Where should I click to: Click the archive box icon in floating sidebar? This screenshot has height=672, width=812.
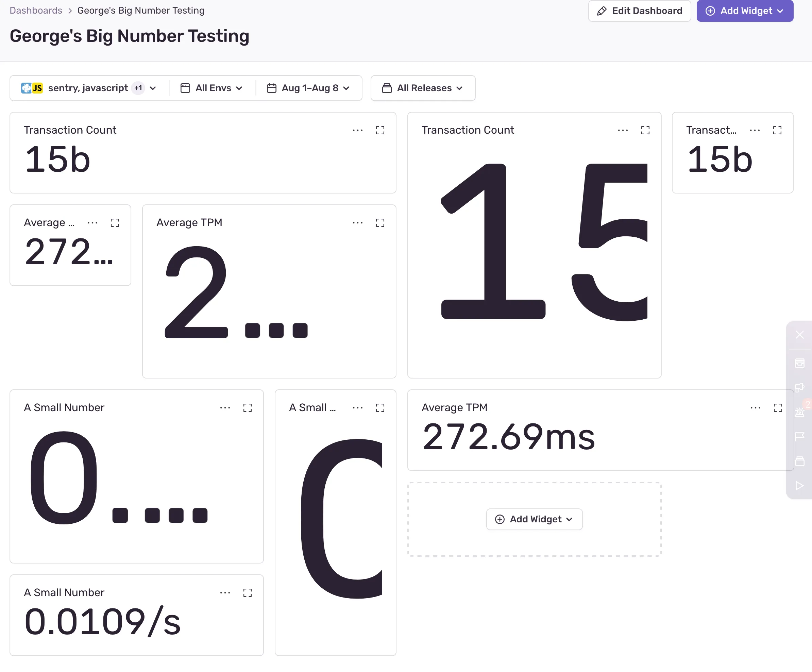[800, 460]
